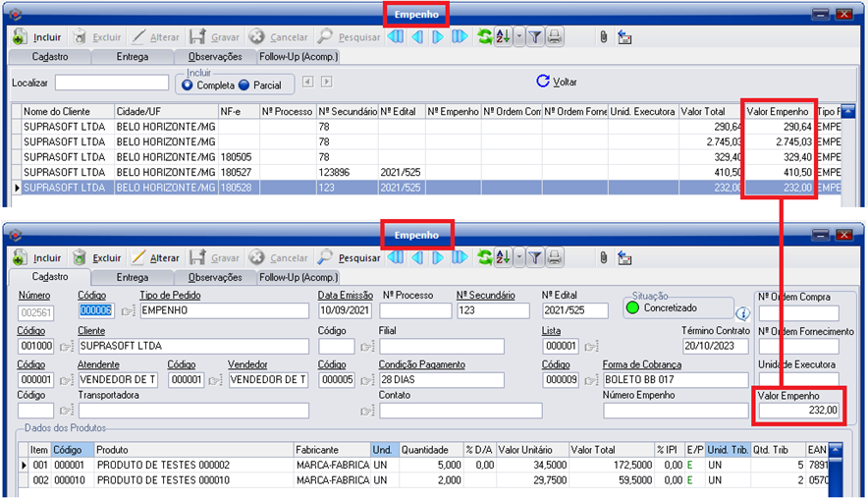Click the green Concretizado status indicator
This screenshot has height=499, width=868.
631,308
